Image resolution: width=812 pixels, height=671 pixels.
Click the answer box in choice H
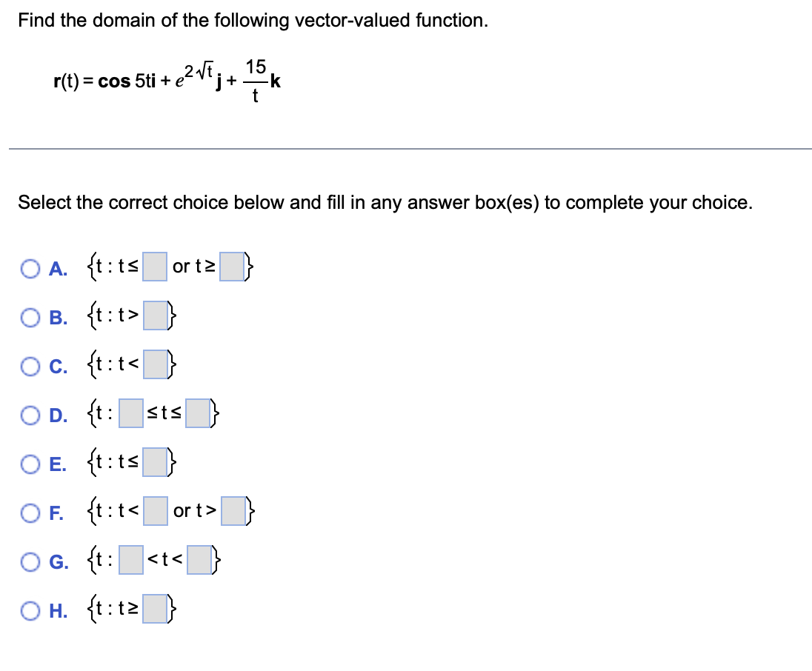pyautogui.click(x=154, y=609)
